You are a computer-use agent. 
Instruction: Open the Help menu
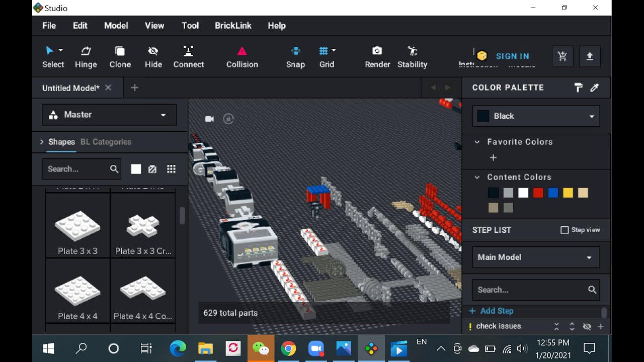click(x=277, y=26)
